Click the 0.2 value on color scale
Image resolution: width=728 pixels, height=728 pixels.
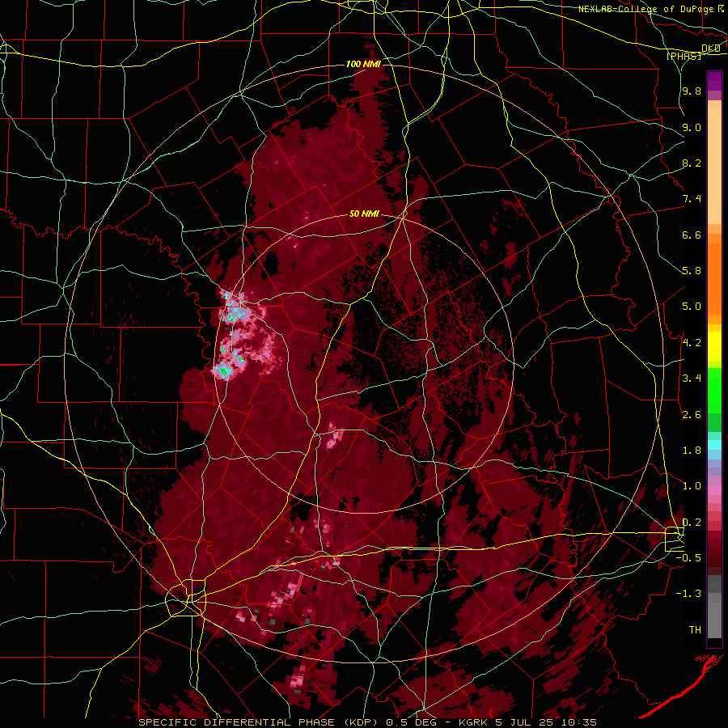692,523
